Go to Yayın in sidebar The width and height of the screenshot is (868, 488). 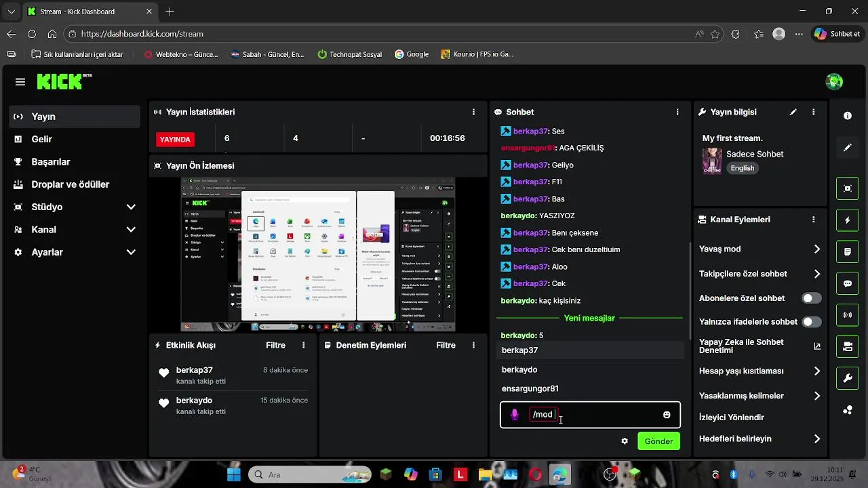coord(75,117)
